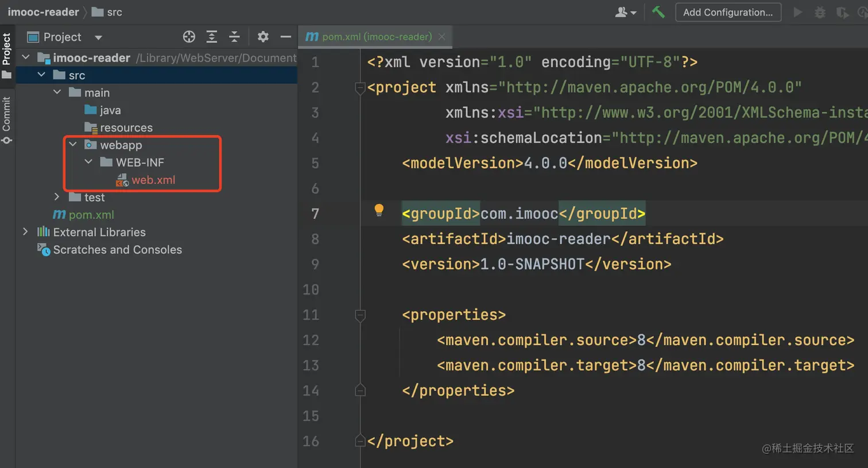The height and width of the screenshot is (468, 868).
Task: Fold the project tag at line 2
Action: pos(361,88)
